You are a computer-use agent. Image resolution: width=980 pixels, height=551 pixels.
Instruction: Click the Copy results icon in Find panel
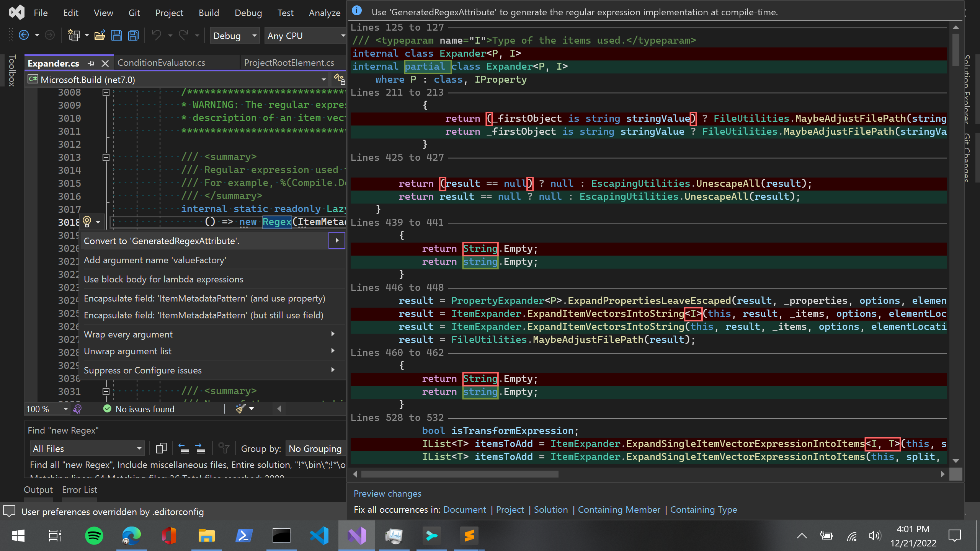coord(161,448)
